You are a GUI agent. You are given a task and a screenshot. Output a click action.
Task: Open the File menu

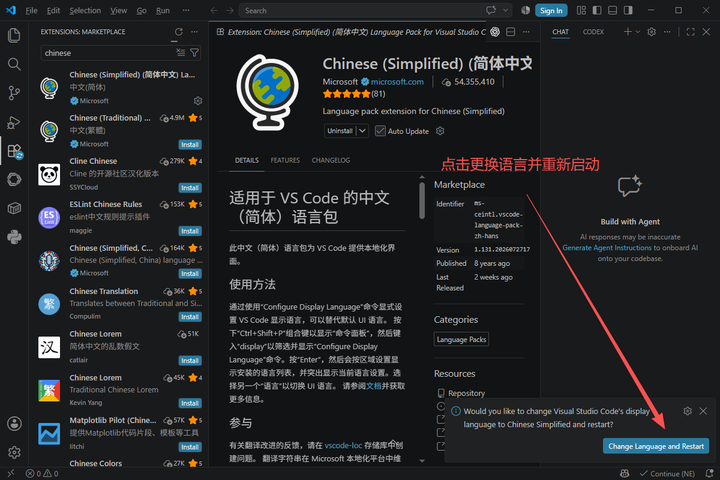point(32,11)
